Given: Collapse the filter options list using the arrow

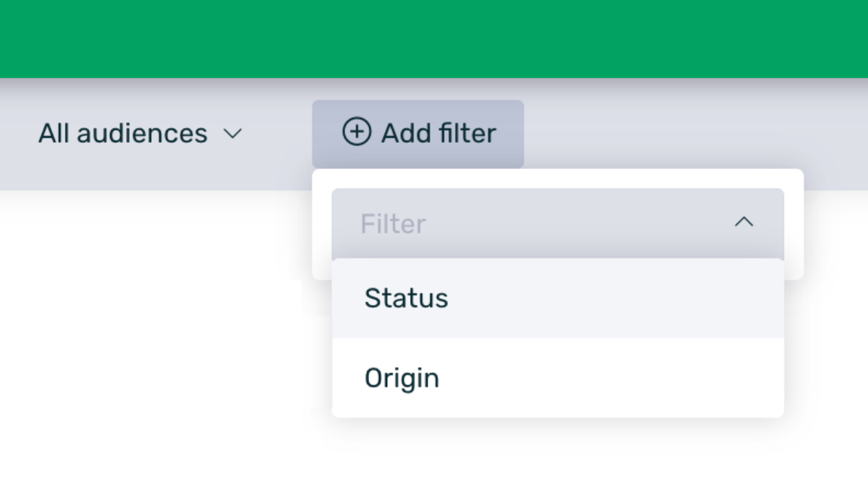Looking at the screenshot, I should [x=744, y=222].
